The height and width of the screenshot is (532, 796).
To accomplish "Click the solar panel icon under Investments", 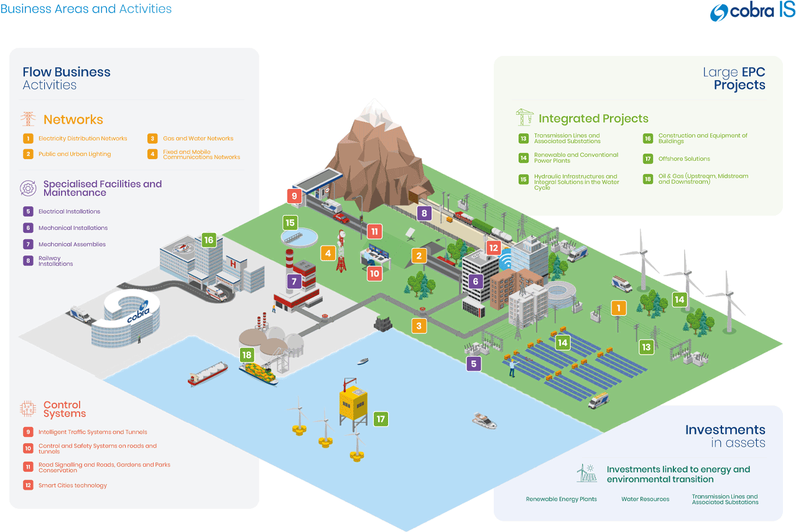I will (x=586, y=473).
